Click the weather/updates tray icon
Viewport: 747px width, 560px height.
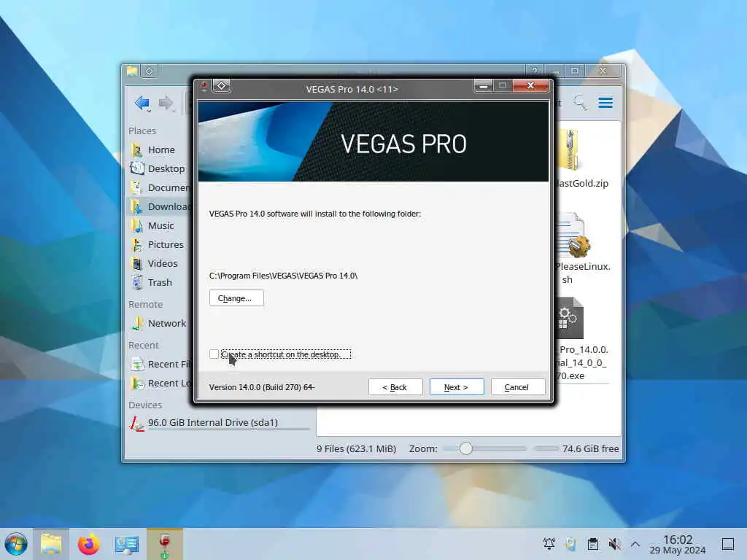(x=570, y=544)
